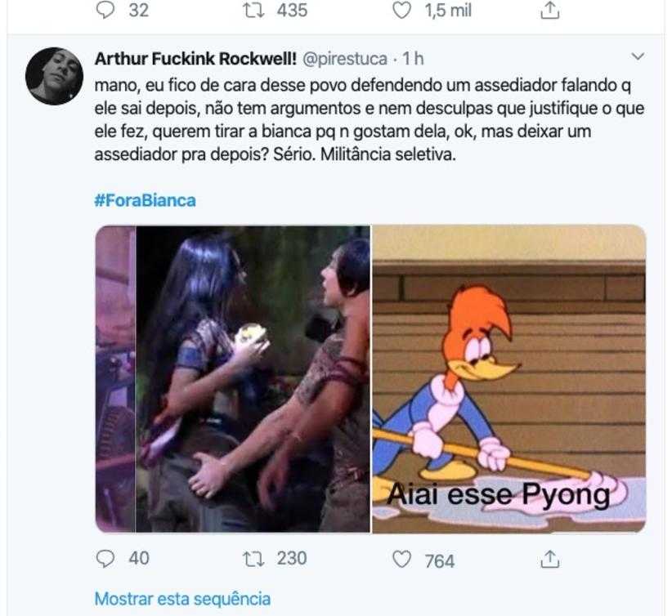Click the reply icon with 40 replies
This screenshot has width=672, height=616.
click(x=106, y=559)
